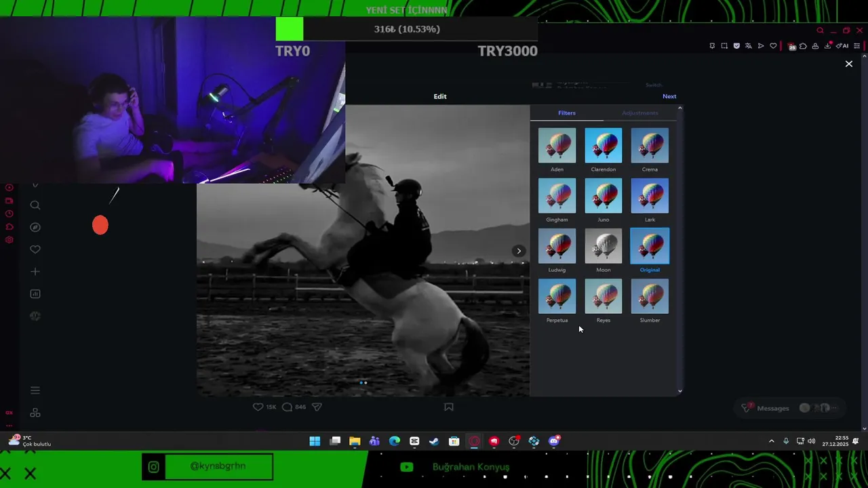Apply the Lark filter
The width and height of the screenshot is (868, 488).
pos(650,195)
